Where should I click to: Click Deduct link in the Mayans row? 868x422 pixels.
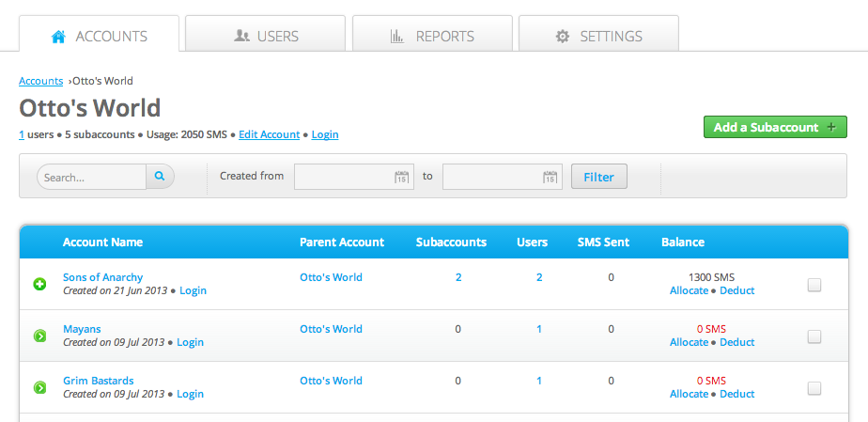(x=736, y=342)
